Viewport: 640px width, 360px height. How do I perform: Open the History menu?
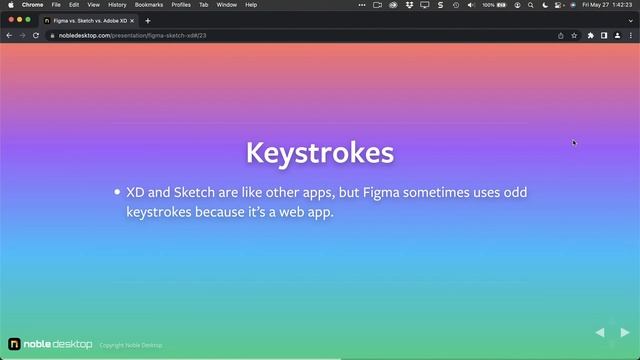tap(117, 5)
